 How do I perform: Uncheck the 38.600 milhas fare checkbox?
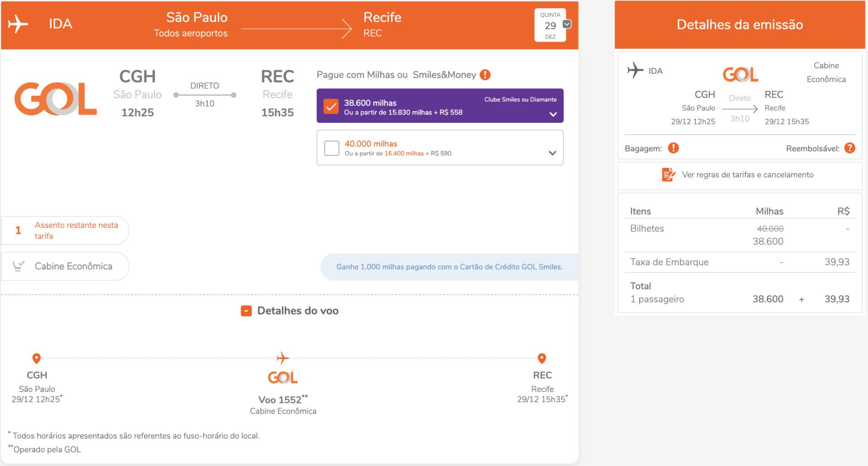click(331, 106)
